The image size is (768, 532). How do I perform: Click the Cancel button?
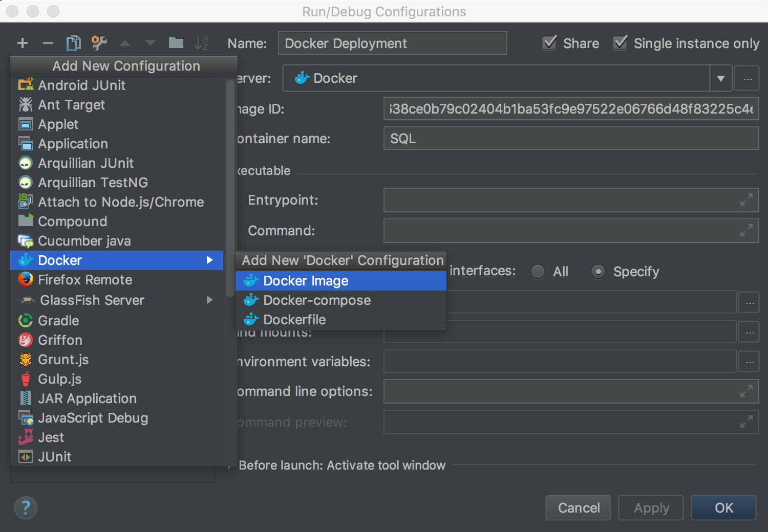click(578, 508)
